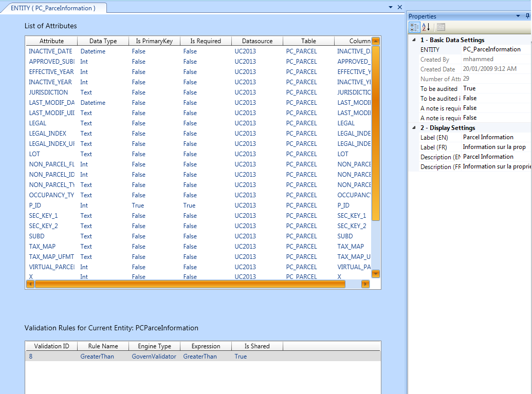The width and height of the screenshot is (532, 394).
Task: Edit the Label (EN) property value
Action: (x=496, y=137)
